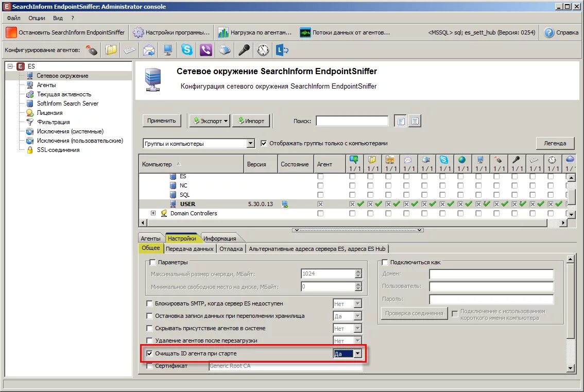This screenshot has width=584, height=392.
Task: Switch to the Агенты tab
Action: [150, 238]
